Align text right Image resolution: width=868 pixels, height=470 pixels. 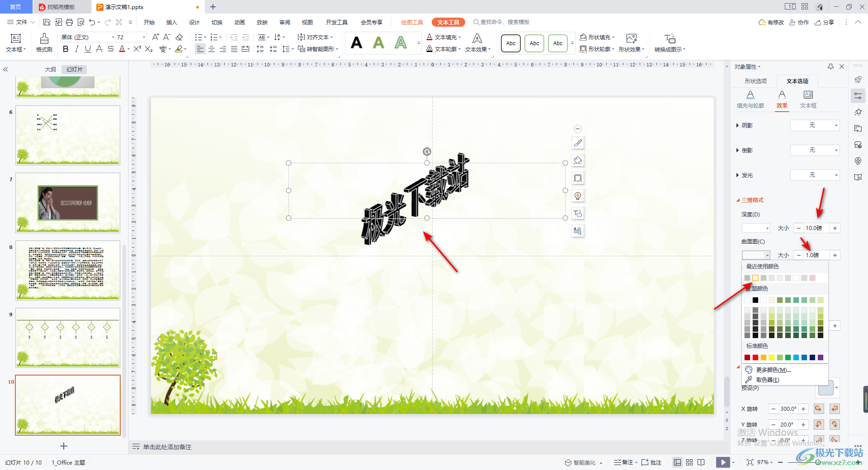point(223,49)
